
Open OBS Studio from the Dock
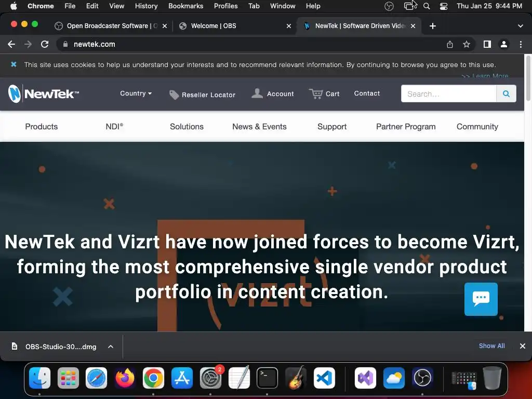click(x=422, y=378)
